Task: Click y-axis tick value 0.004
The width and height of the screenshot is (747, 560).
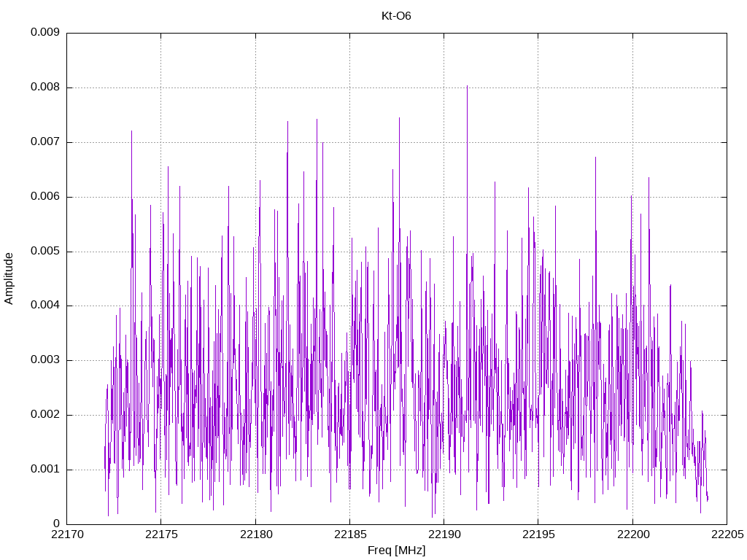Action: (45, 306)
